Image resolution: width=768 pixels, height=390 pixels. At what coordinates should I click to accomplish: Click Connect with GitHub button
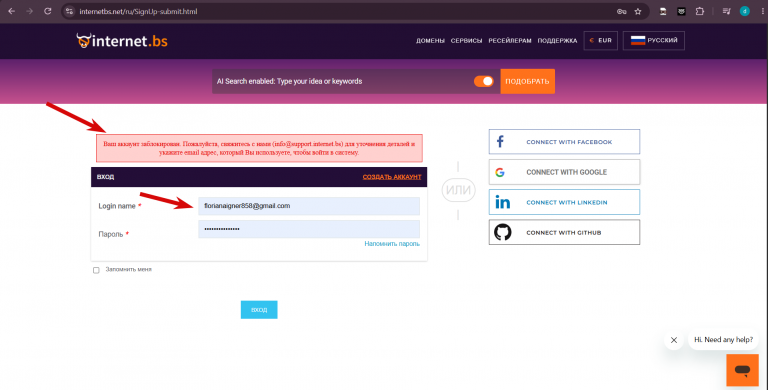(564, 232)
